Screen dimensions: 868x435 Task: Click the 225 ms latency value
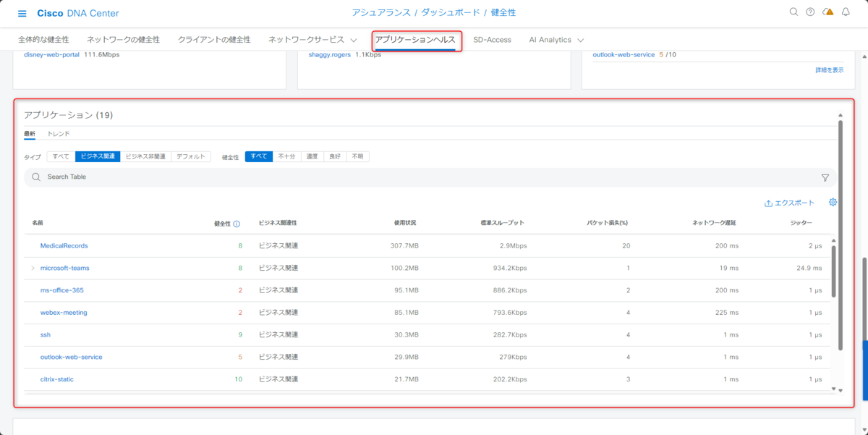pyautogui.click(x=726, y=313)
